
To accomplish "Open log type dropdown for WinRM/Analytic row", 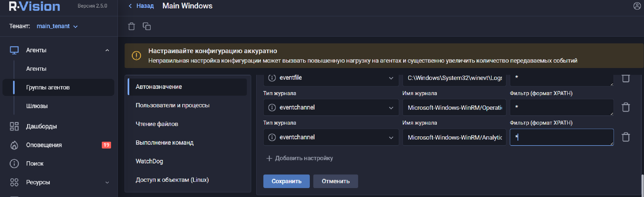I will pos(331,137).
